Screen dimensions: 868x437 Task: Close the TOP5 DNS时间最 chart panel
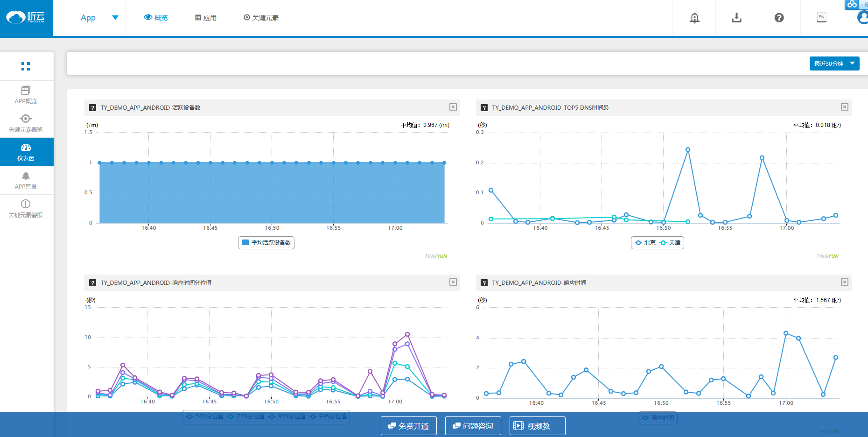pyautogui.click(x=844, y=107)
